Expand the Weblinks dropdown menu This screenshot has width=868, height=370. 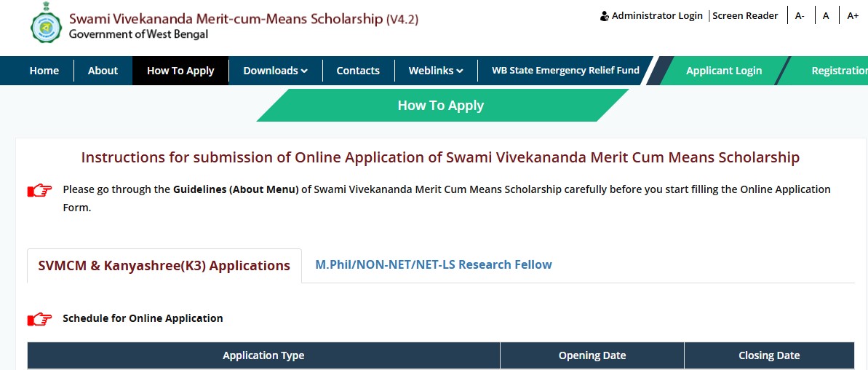tap(436, 71)
